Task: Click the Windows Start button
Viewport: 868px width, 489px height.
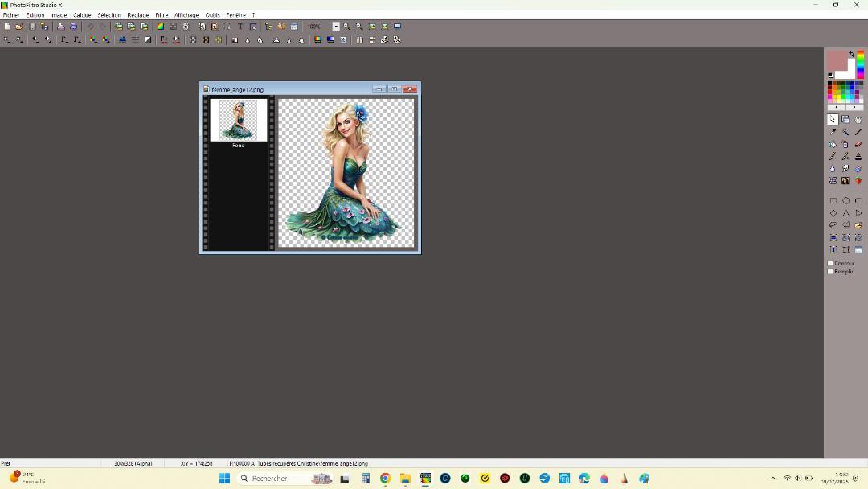Action: [224, 479]
